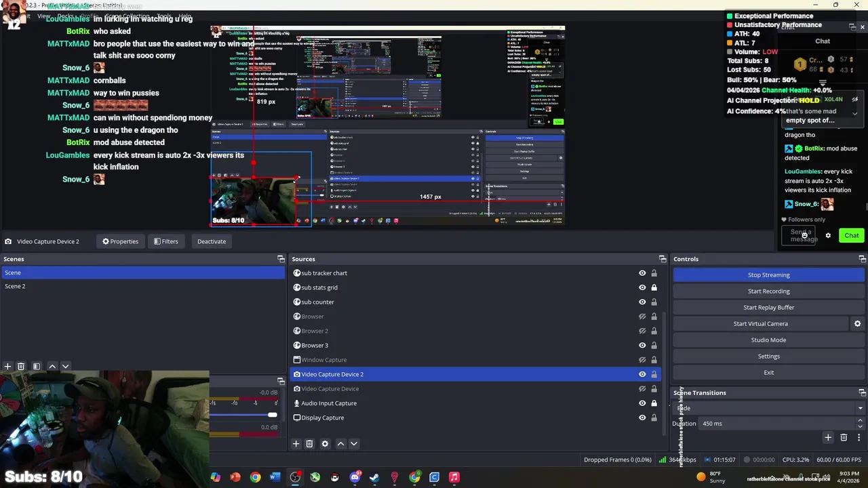Open Apple Music from the taskbar

tap(454, 477)
